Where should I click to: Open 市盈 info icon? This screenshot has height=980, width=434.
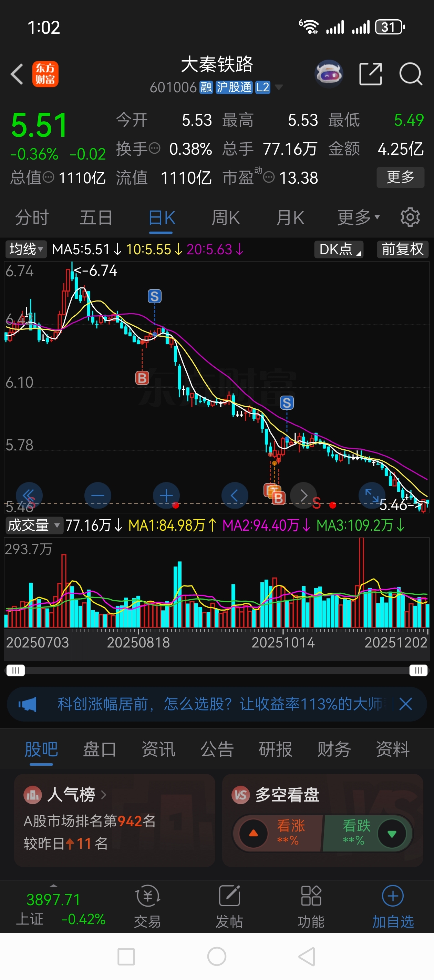[269, 177]
